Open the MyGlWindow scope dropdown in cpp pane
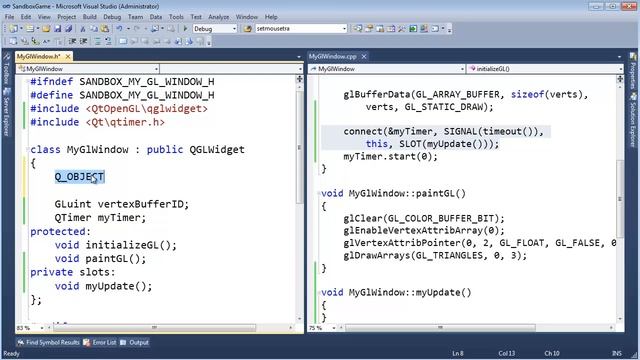The width and height of the screenshot is (640, 360). tap(462, 69)
